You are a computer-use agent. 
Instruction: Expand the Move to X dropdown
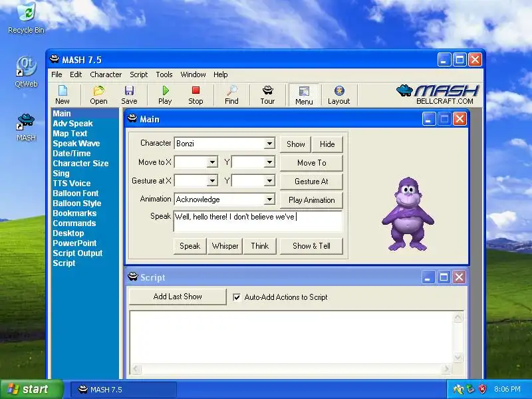[212, 162]
